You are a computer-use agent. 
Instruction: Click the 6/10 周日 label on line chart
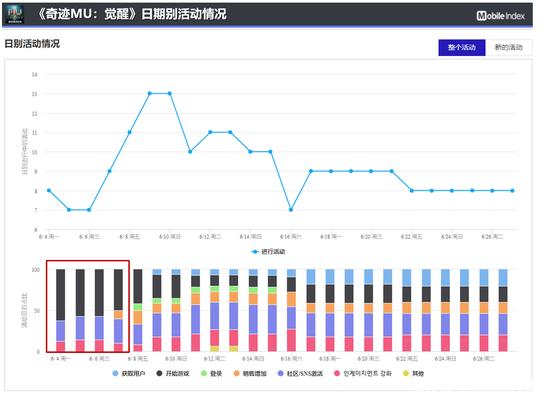[x=170, y=237]
